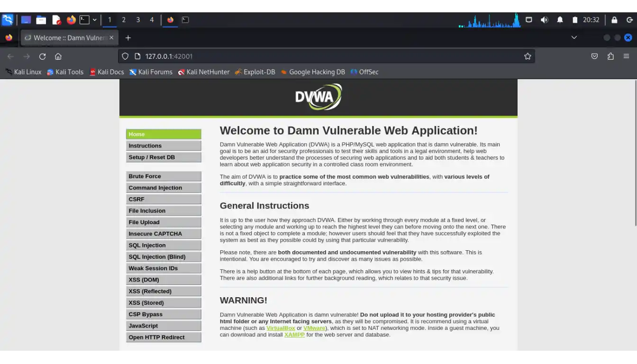Open the XSS (Stored) module

coord(164,303)
